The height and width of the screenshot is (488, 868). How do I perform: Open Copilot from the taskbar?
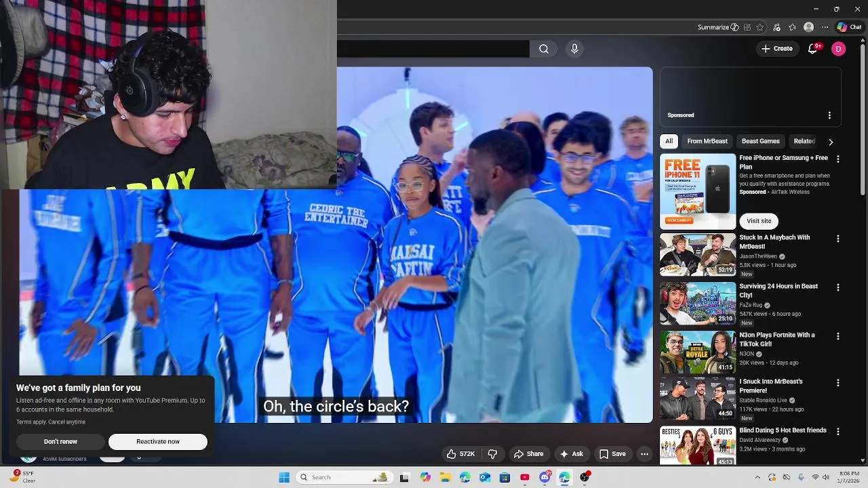click(425, 477)
